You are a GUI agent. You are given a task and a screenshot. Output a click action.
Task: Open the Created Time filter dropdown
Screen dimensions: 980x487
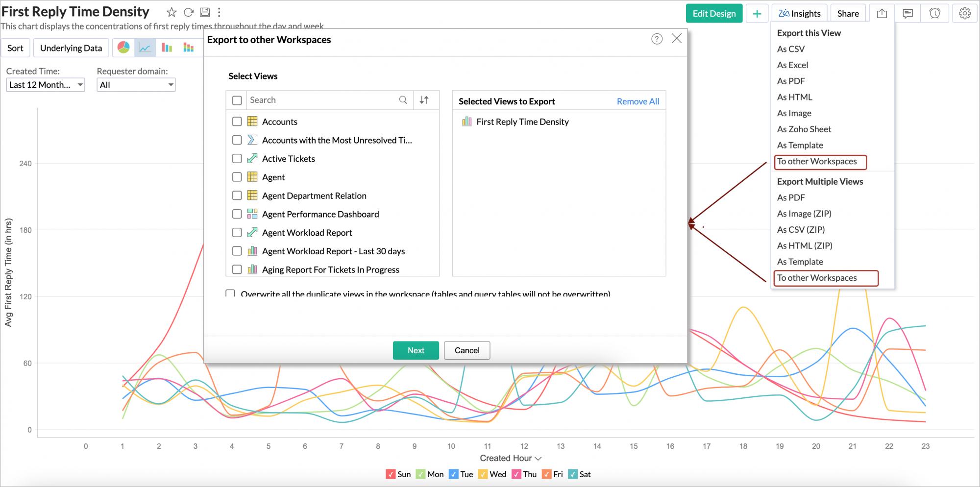(x=45, y=84)
